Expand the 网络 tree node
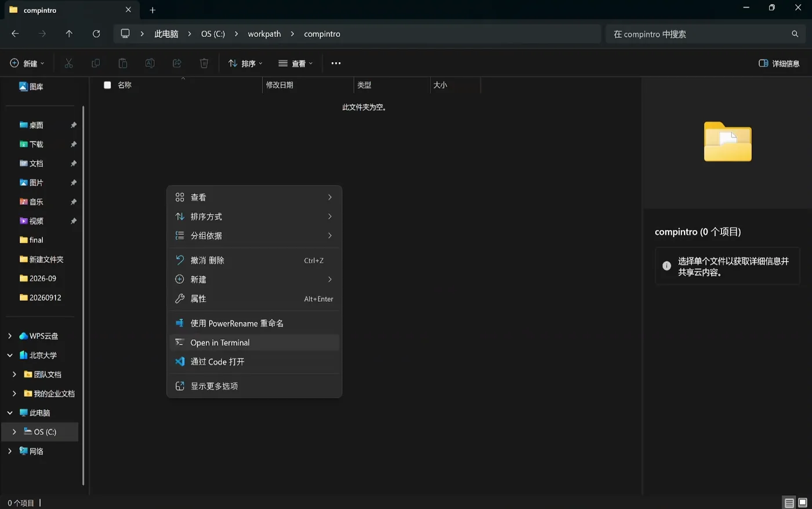This screenshot has width=812, height=509. 10,451
